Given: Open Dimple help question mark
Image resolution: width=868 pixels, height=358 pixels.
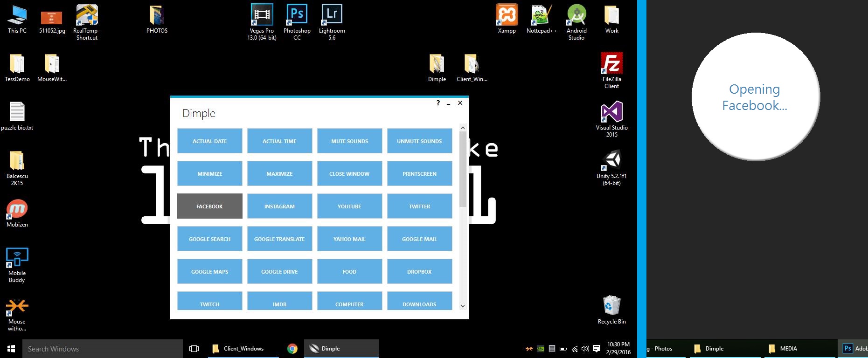Looking at the screenshot, I should [438, 103].
